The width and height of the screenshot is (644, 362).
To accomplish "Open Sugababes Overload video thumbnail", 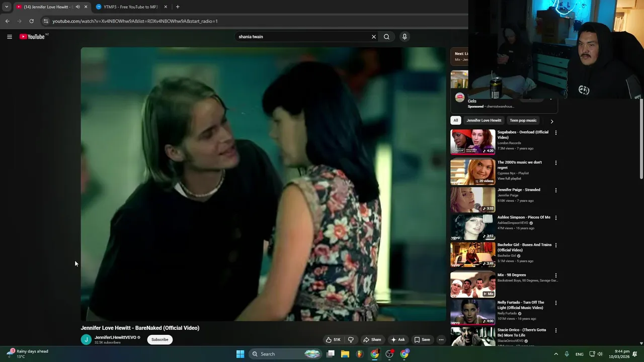I will (x=472, y=142).
